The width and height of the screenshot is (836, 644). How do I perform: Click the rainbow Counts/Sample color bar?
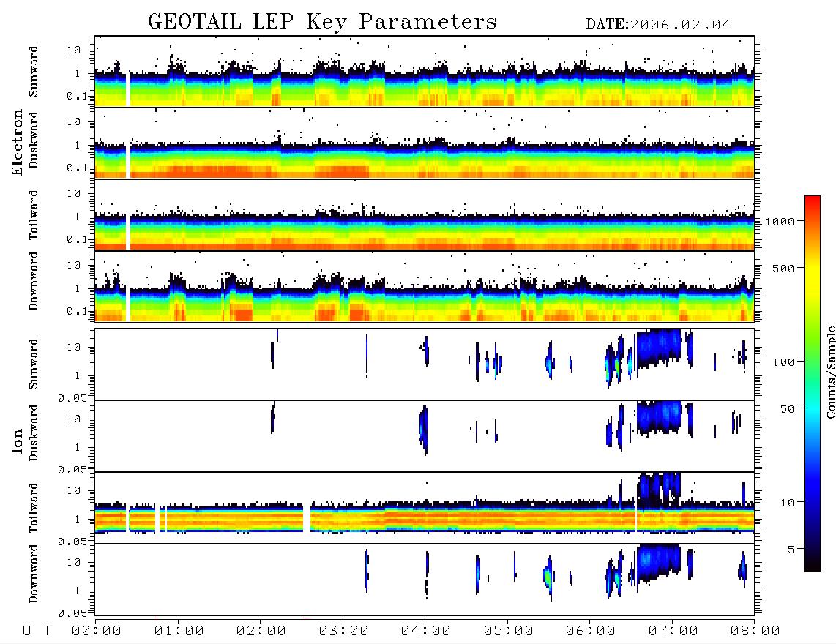[x=812, y=383]
